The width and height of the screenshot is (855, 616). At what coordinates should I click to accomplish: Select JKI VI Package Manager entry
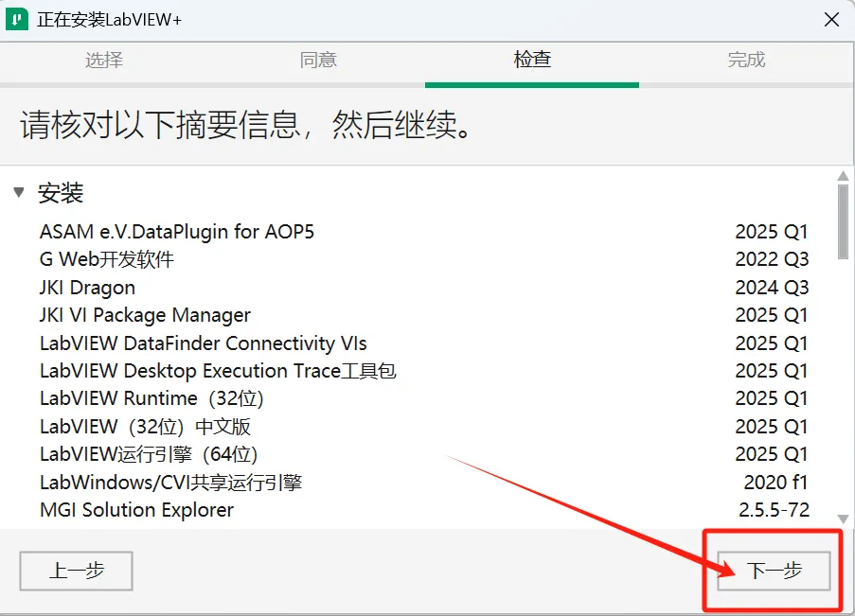tap(423, 315)
